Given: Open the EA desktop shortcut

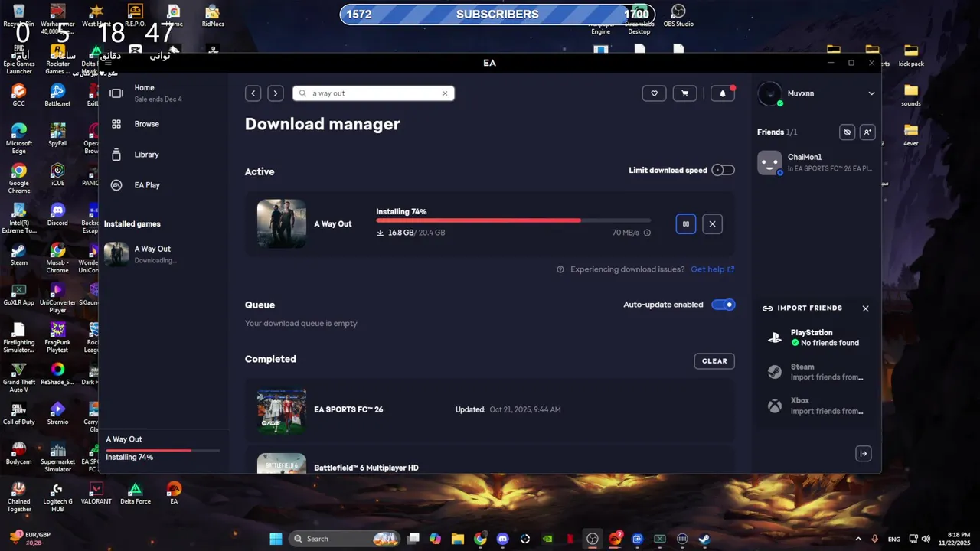Looking at the screenshot, I should pyautogui.click(x=174, y=494).
